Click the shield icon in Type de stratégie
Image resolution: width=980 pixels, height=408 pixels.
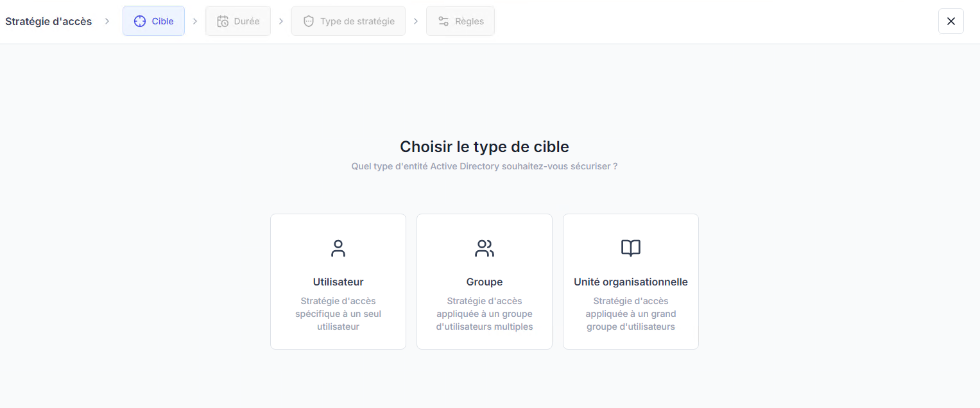(x=309, y=21)
